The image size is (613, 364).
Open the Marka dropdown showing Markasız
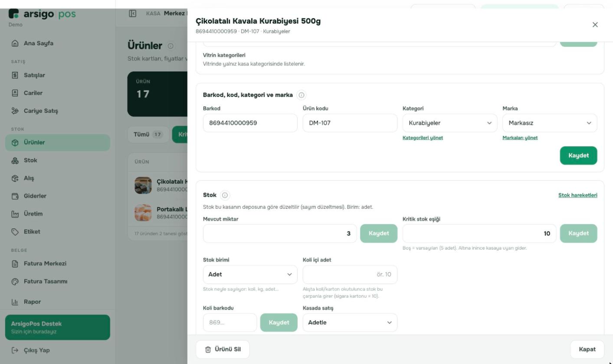[550, 123]
